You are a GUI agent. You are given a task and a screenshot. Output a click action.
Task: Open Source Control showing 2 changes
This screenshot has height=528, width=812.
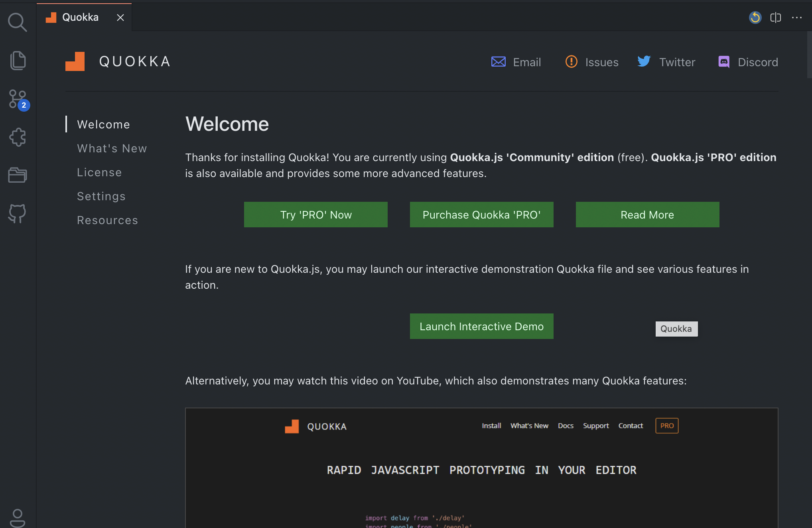click(18, 99)
